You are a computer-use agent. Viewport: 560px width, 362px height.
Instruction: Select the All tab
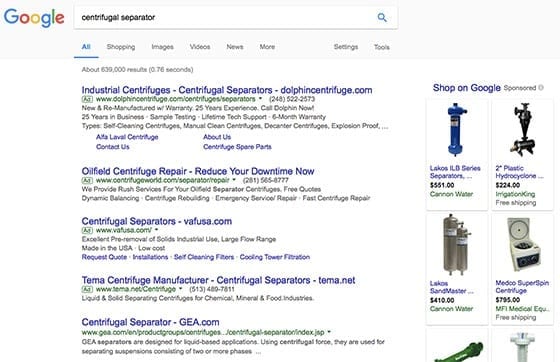pyautogui.click(x=86, y=47)
